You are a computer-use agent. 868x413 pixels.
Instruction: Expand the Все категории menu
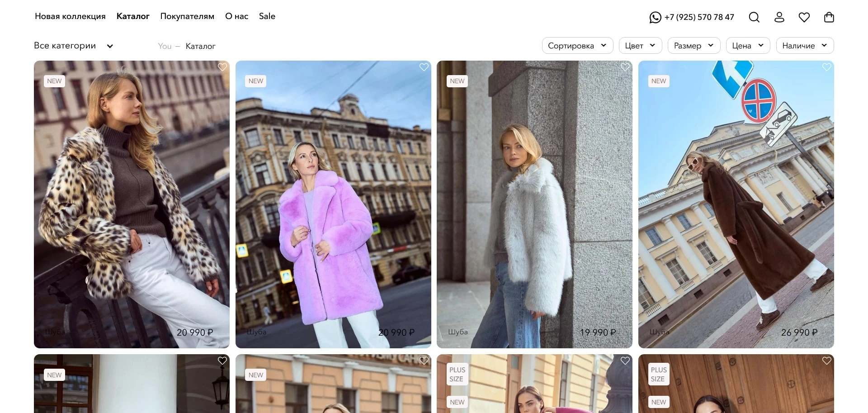pos(73,46)
